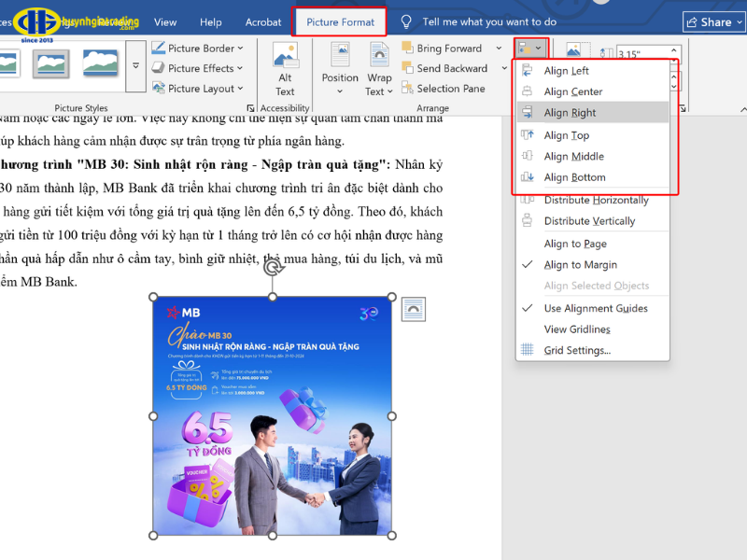Viewport: 747px width, 560px height.
Task: Switch to the View tab
Action: click(165, 22)
